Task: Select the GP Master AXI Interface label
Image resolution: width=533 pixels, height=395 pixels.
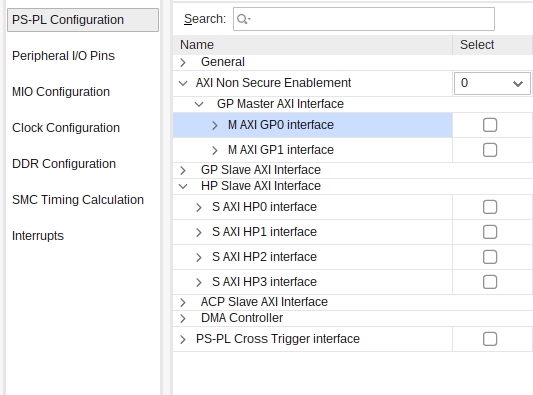Action: pos(280,104)
